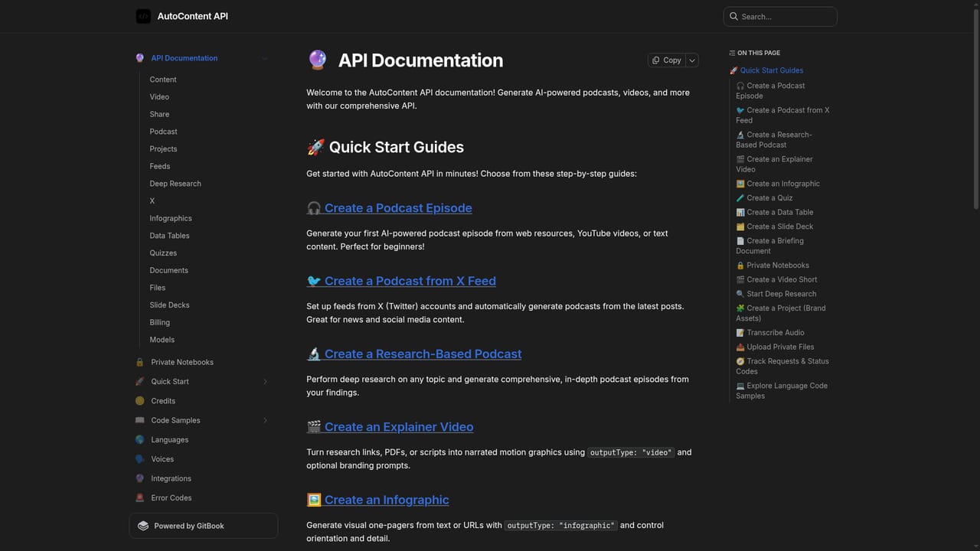The image size is (980, 551).
Task: Click the Copy page button
Action: pos(667,60)
